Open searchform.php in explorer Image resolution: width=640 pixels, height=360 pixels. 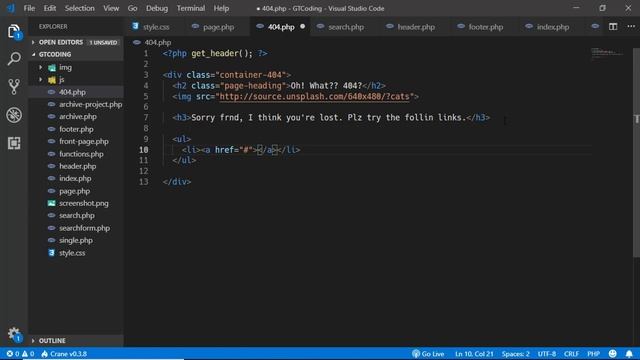[x=84, y=228]
